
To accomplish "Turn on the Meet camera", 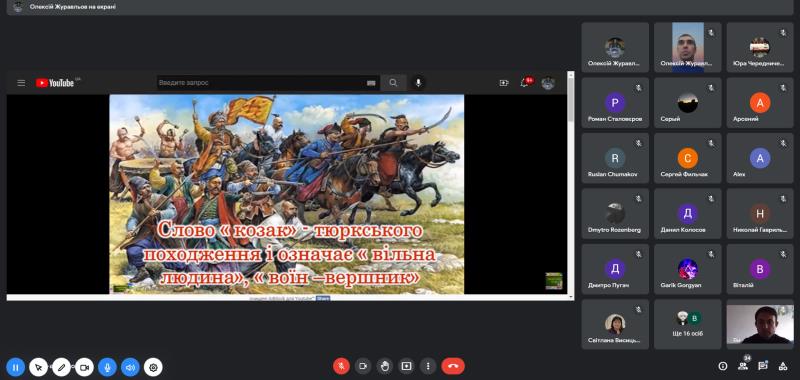I will pos(363,366).
